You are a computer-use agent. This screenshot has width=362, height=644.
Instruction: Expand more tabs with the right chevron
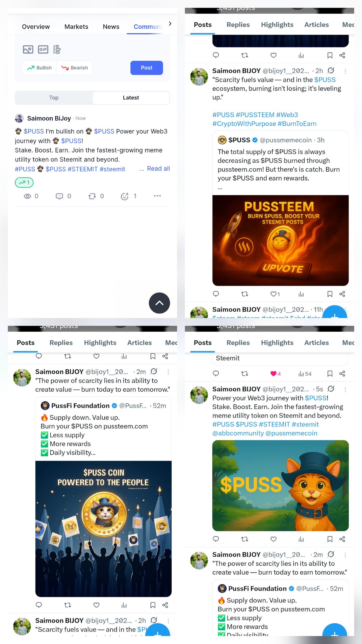pyautogui.click(x=170, y=24)
